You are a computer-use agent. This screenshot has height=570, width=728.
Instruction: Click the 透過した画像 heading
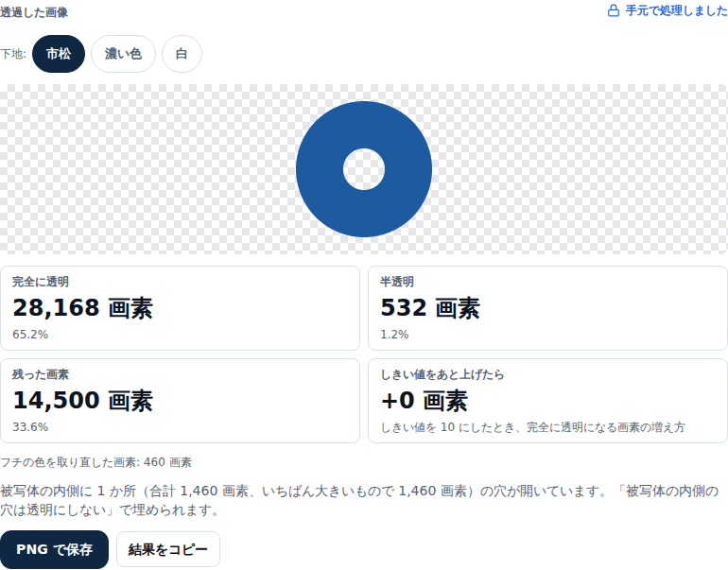pos(34,12)
